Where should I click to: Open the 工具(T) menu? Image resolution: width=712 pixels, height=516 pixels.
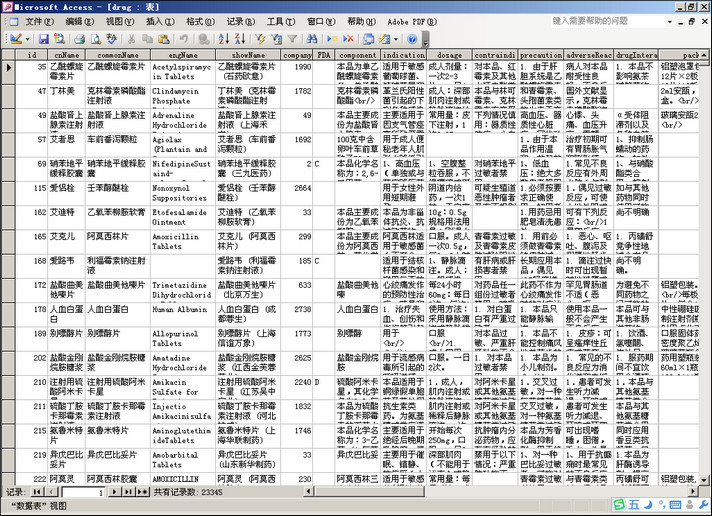(x=281, y=21)
